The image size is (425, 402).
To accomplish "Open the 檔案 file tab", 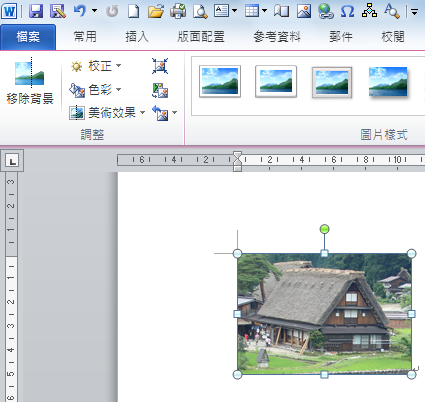I will click(28, 37).
